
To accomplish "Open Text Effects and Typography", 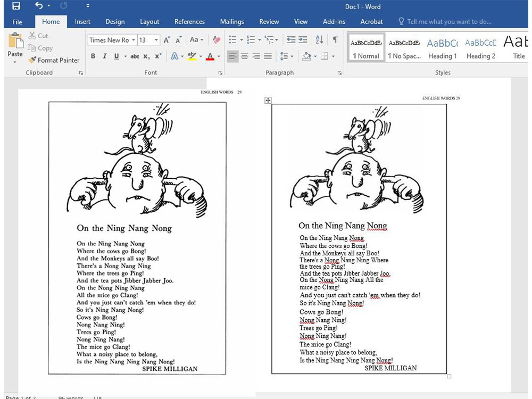I will coord(174,56).
